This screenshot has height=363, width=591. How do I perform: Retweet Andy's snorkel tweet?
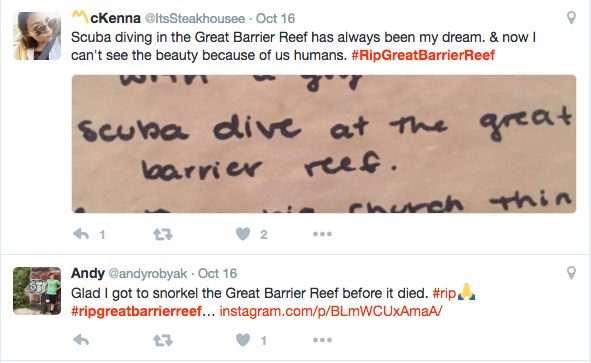click(163, 340)
